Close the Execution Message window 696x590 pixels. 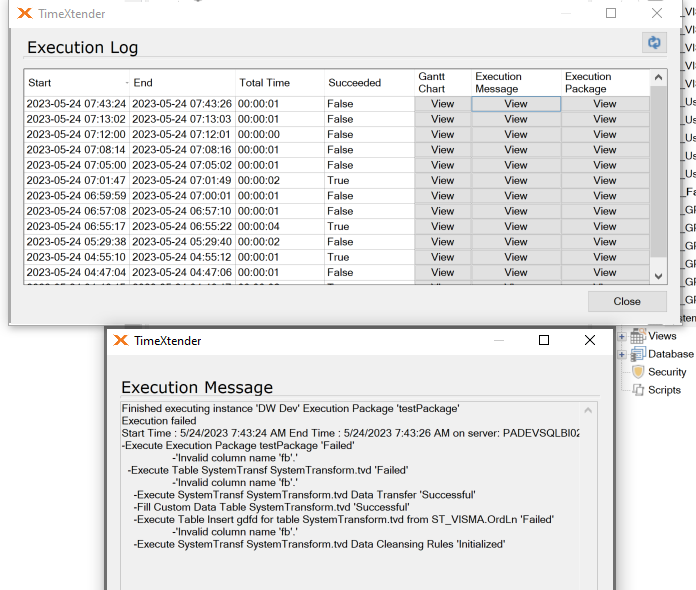tap(589, 340)
